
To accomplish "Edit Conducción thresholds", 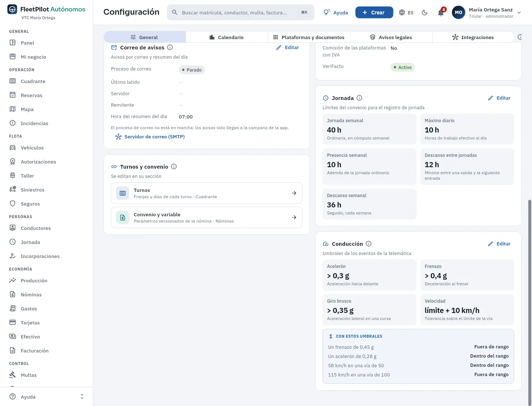I will [499, 244].
